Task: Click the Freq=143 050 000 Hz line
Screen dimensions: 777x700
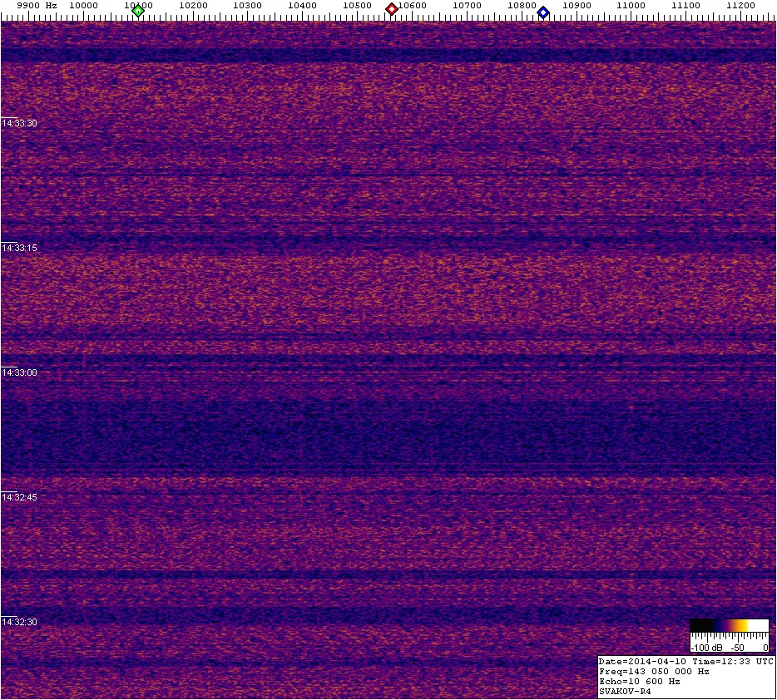Action: tap(654, 671)
